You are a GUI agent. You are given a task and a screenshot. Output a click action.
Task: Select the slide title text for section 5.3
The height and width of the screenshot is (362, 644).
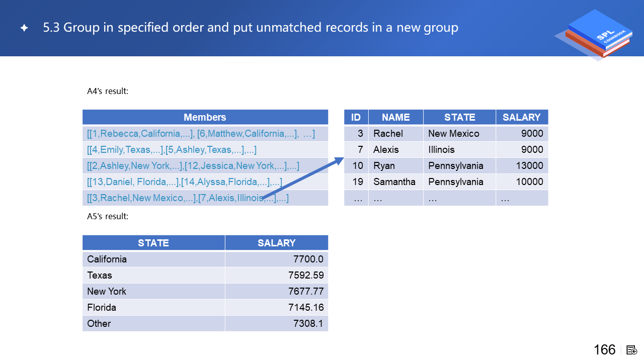tap(251, 28)
